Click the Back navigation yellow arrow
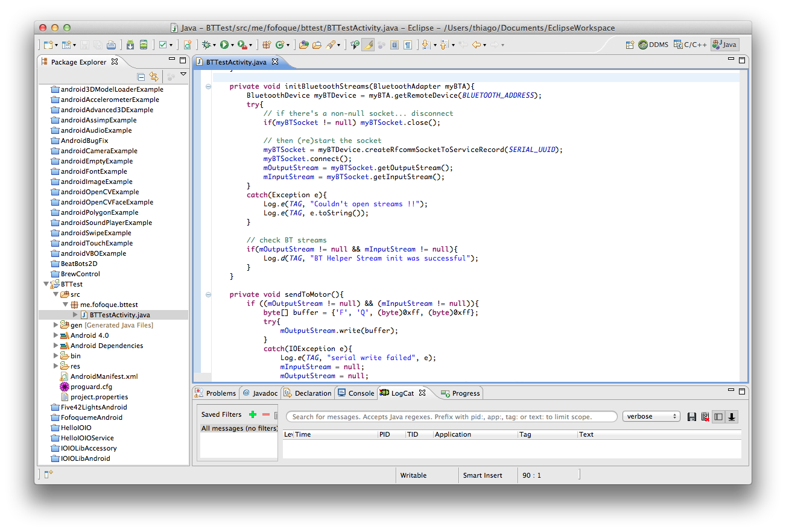The image size is (786, 532). pos(476,45)
